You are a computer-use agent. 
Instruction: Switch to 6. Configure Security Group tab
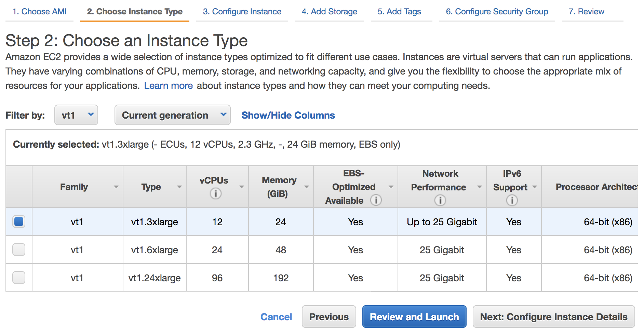click(x=497, y=12)
